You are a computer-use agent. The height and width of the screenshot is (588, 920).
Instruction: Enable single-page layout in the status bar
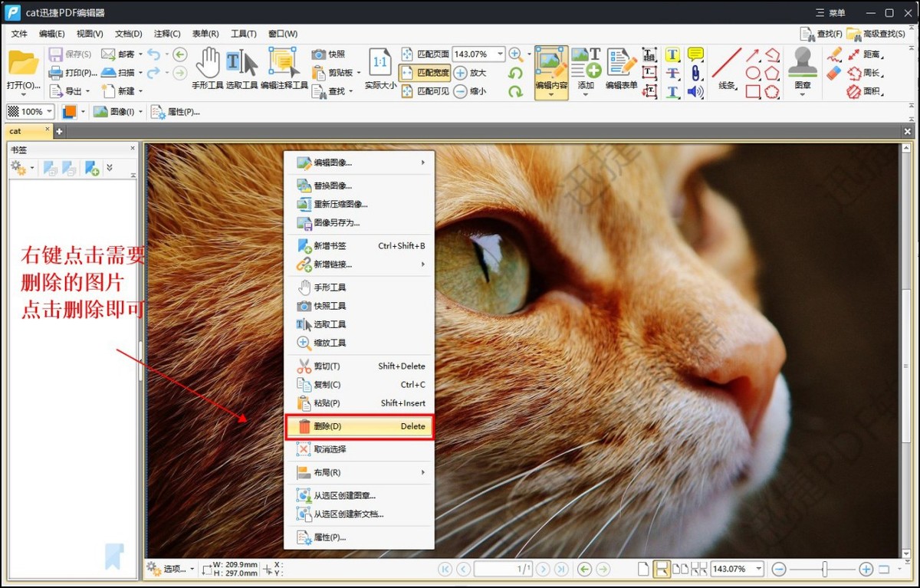pyautogui.click(x=643, y=569)
